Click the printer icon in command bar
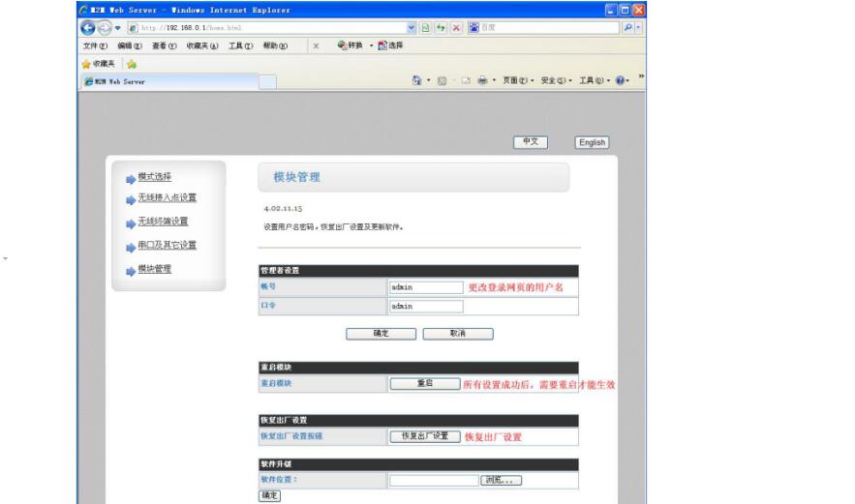This screenshot has width=855, height=504. pos(481,81)
